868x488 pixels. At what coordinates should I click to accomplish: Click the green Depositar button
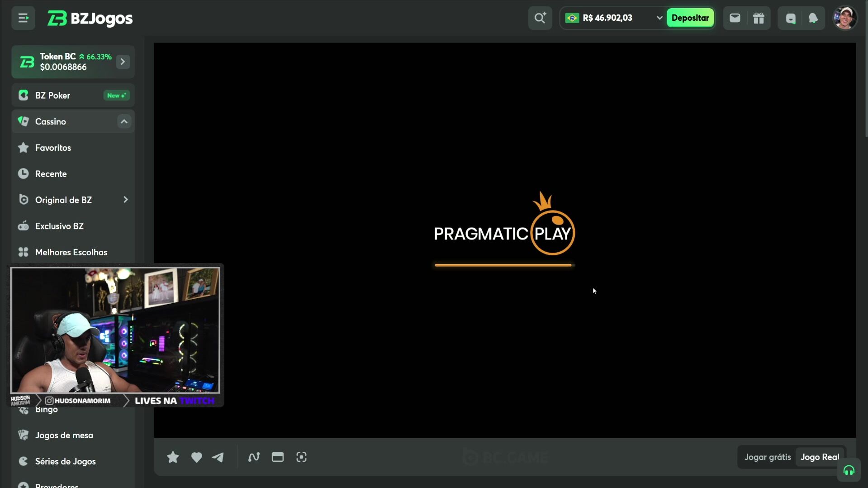[x=690, y=18]
